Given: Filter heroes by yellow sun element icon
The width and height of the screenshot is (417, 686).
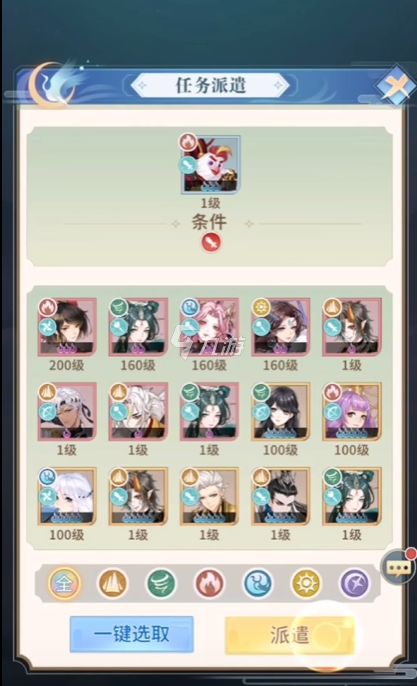Looking at the screenshot, I should [306, 583].
